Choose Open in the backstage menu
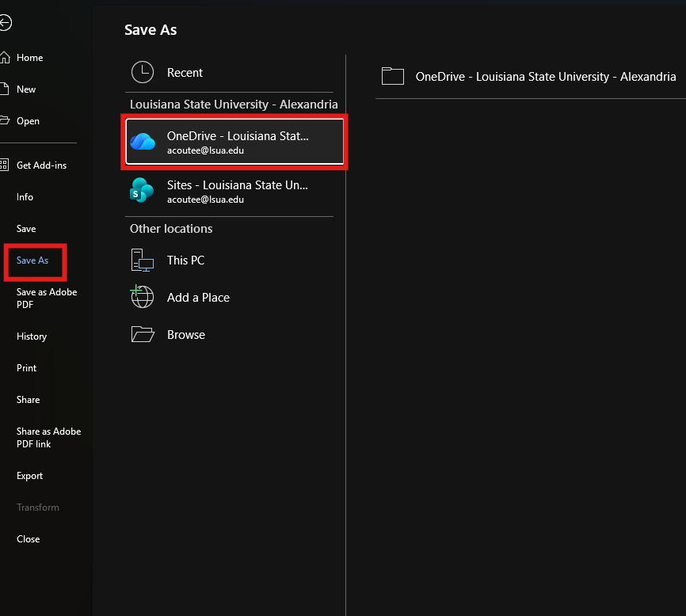The image size is (686, 616). point(28,121)
